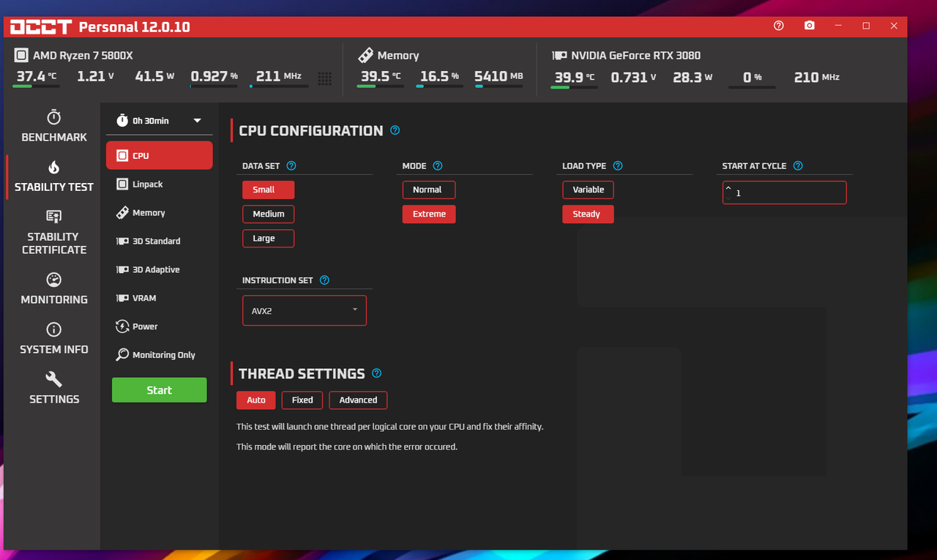This screenshot has height=560, width=937.
Task: Click the Start At Cycle value field
Action: click(x=785, y=193)
